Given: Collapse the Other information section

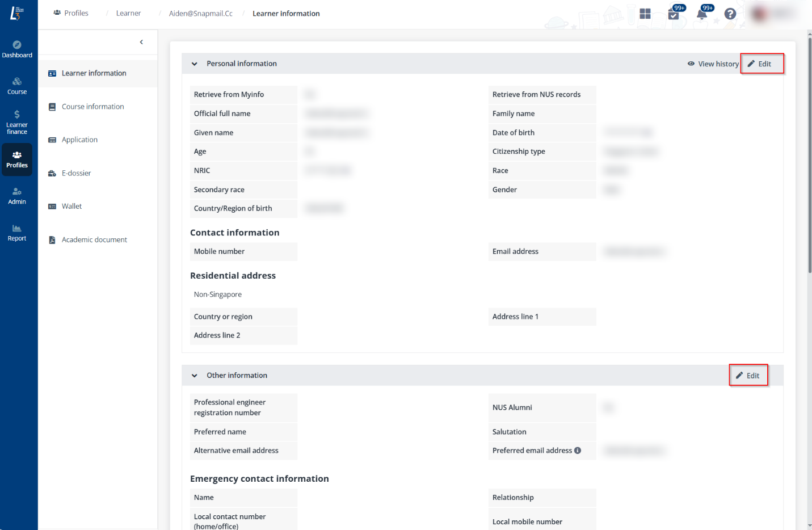Looking at the screenshot, I should point(194,375).
